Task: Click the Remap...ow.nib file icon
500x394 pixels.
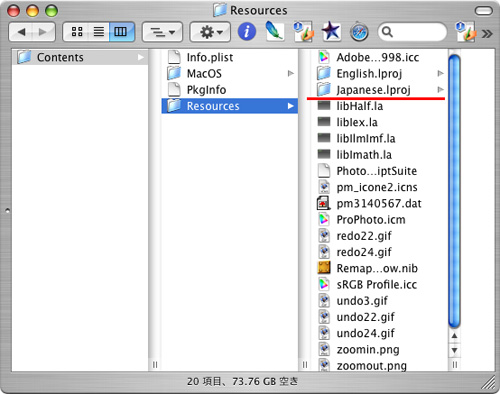Action: pos(324,268)
